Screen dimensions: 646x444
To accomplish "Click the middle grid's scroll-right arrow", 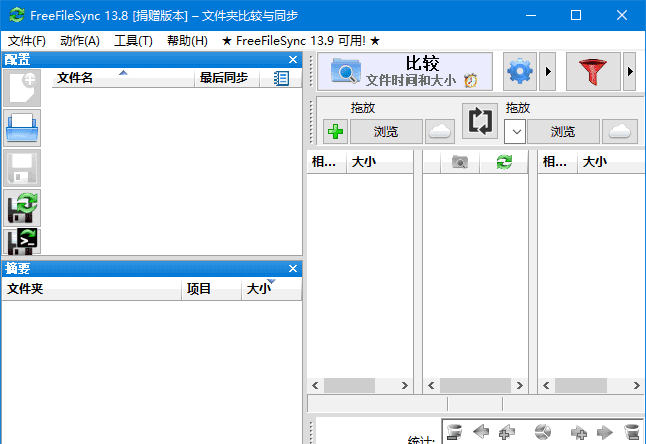I will coord(520,386).
